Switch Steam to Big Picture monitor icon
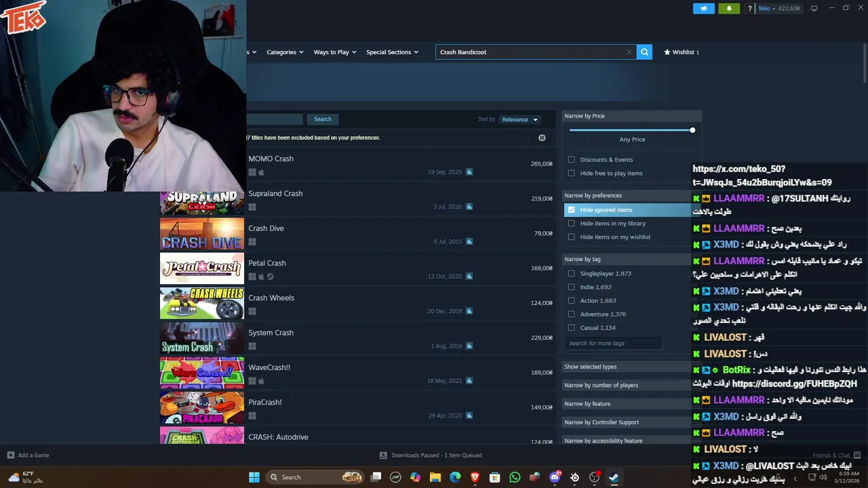The width and height of the screenshot is (868, 488). 814,8
